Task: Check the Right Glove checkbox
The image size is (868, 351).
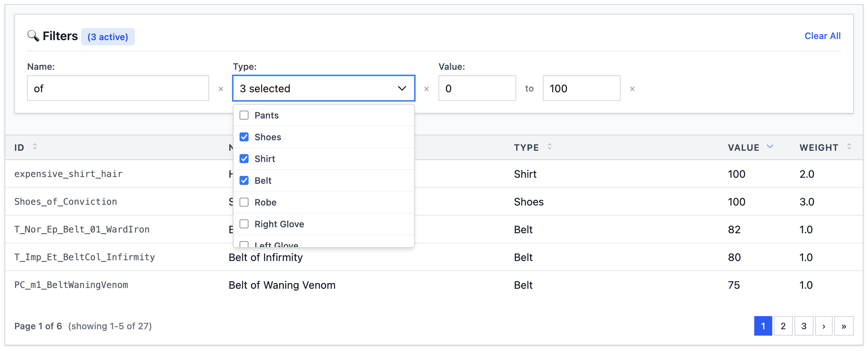Action: [244, 224]
